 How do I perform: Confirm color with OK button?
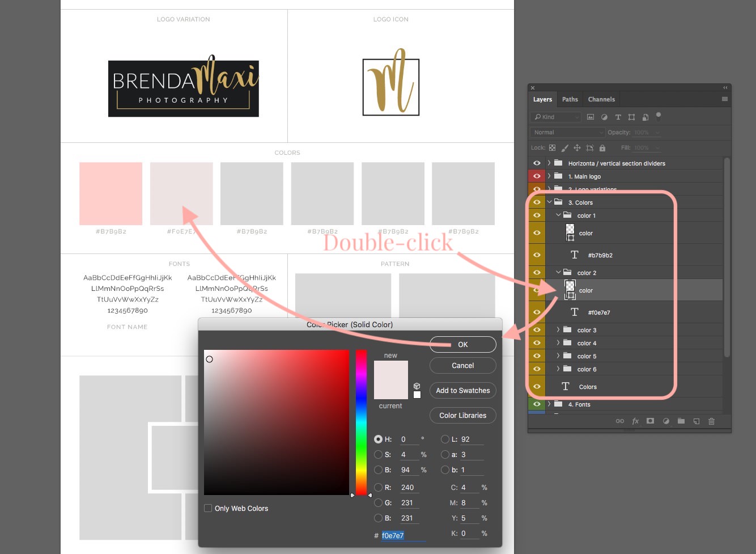463,344
